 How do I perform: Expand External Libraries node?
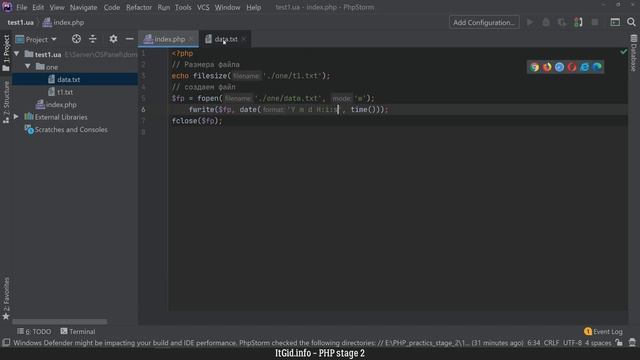[x=16, y=117]
